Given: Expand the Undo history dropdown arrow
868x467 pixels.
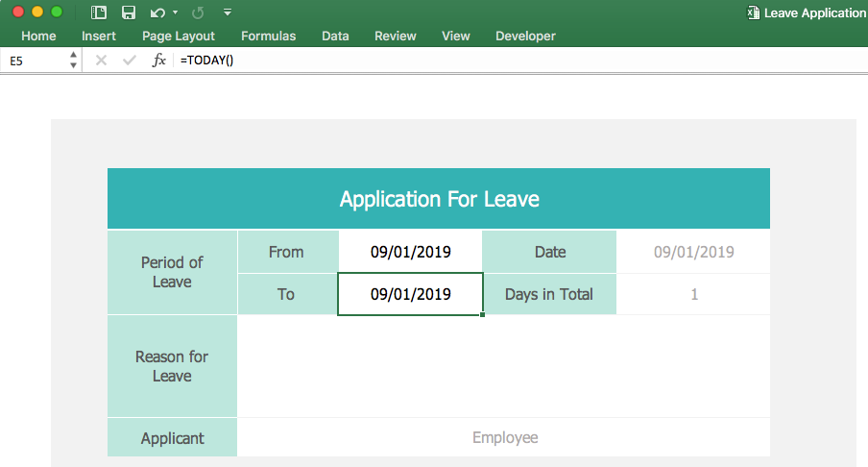Looking at the screenshot, I should pos(175,12).
